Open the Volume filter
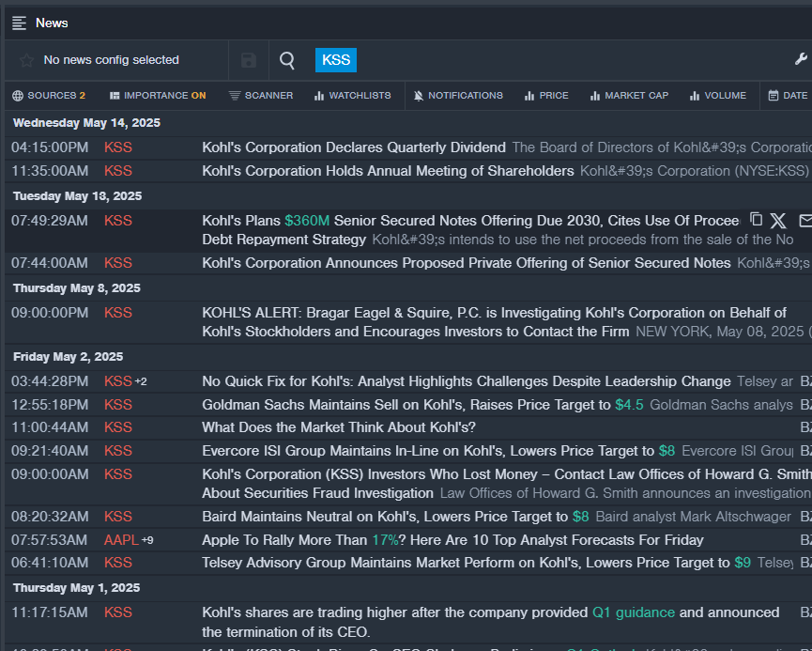Viewport: 812px width, 651px height. 718,96
